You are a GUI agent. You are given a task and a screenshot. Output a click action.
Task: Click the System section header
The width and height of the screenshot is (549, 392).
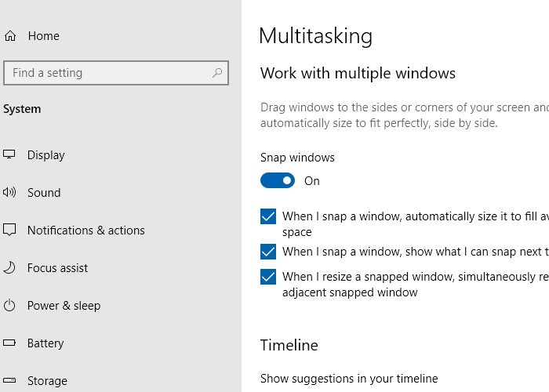(22, 109)
